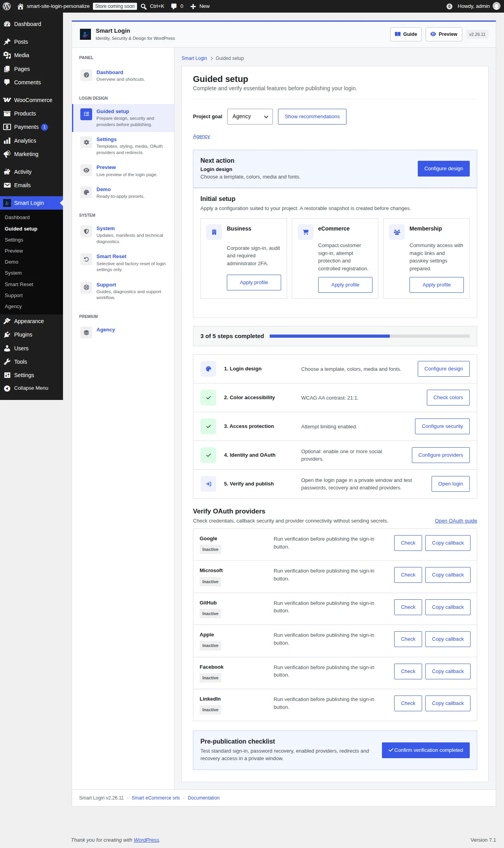The height and width of the screenshot is (848, 504).
Task: Open Smart eCommerce srls footer link
Action: coord(156,798)
